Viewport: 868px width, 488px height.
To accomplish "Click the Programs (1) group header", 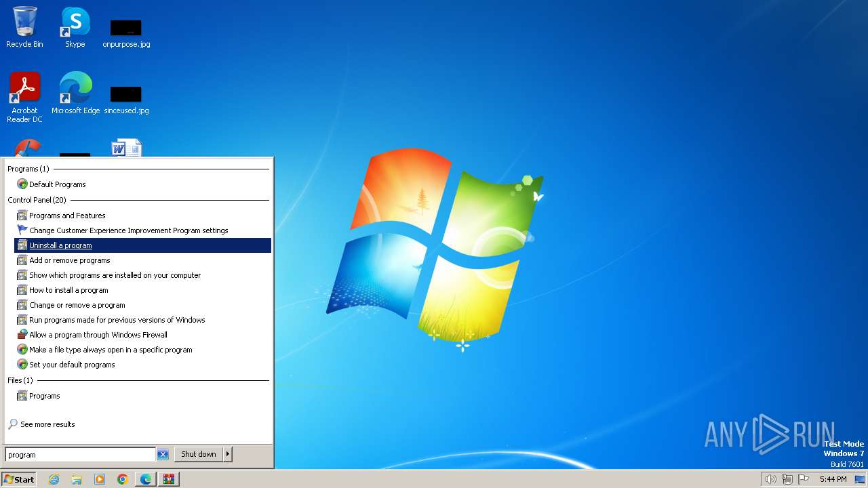I will (28, 169).
